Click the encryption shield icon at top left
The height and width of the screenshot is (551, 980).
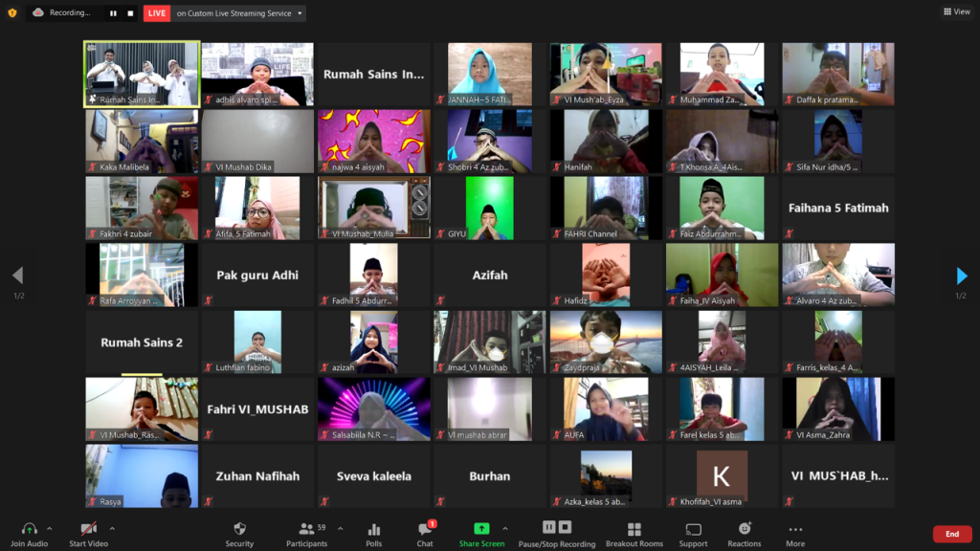pos(12,12)
